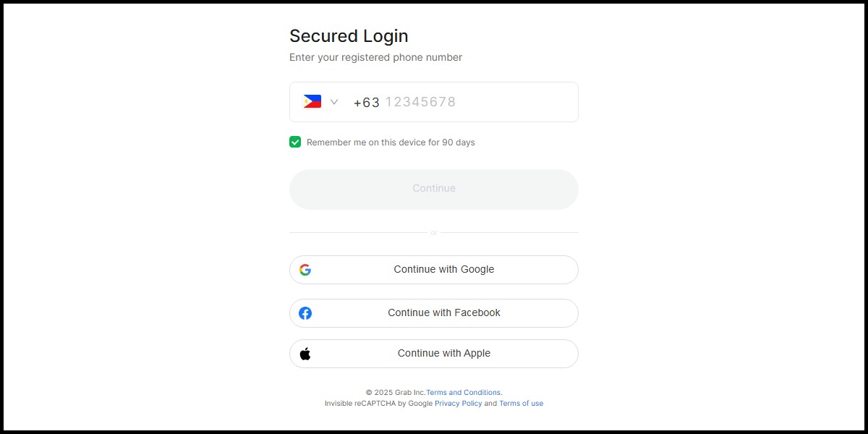Screen dimensions: 868x434
Task: Click the Google logo icon
Action: [305, 270]
